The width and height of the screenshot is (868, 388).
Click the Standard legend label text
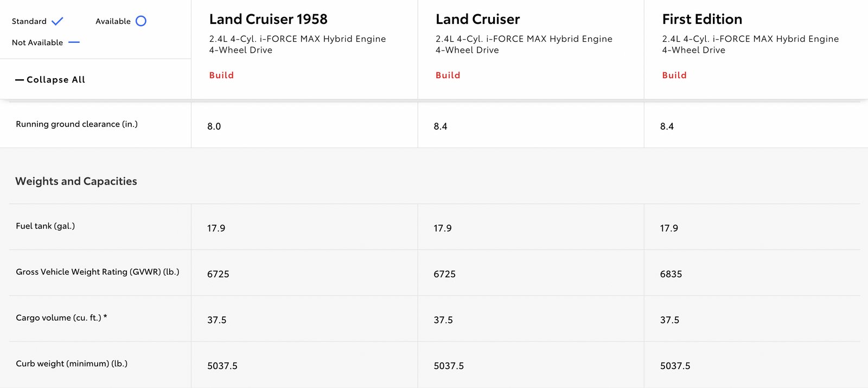click(x=29, y=21)
